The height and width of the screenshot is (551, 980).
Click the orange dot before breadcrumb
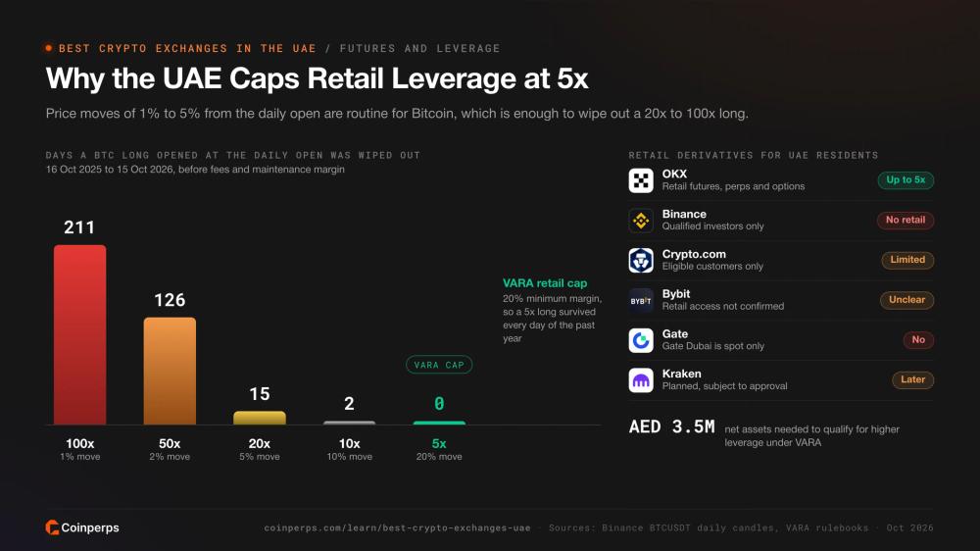(x=49, y=48)
